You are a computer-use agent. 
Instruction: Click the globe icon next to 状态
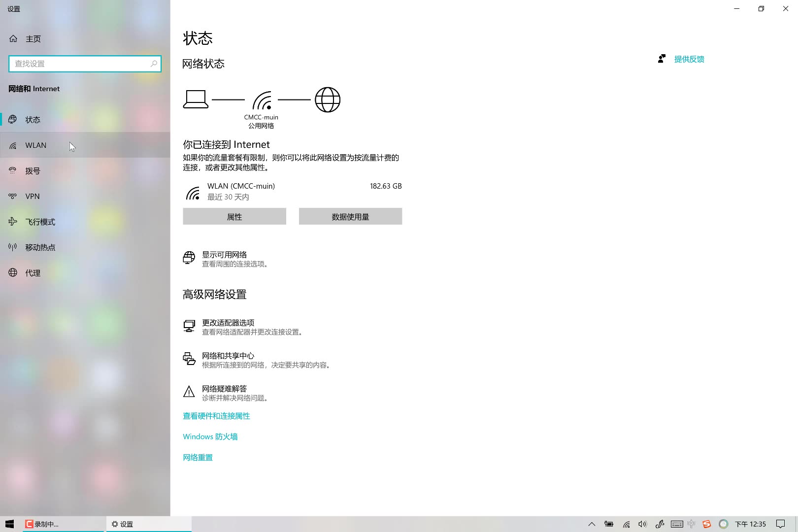[x=13, y=119]
